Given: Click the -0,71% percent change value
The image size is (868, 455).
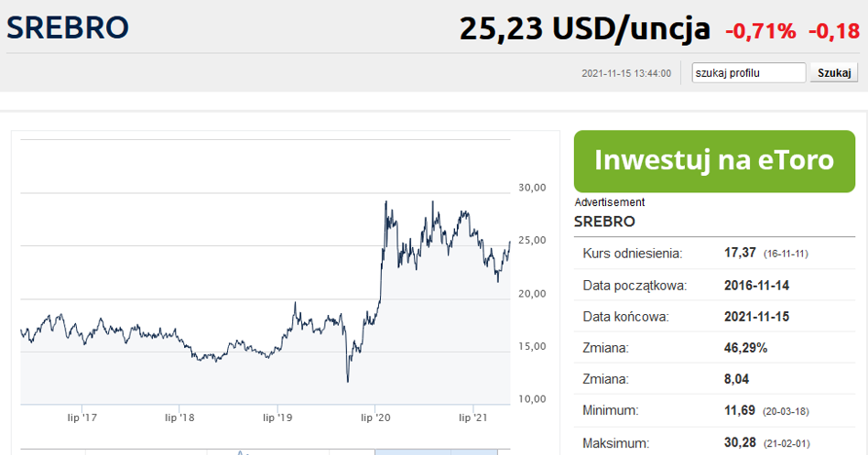Looking at the screenshot, I should pos(761,31).
